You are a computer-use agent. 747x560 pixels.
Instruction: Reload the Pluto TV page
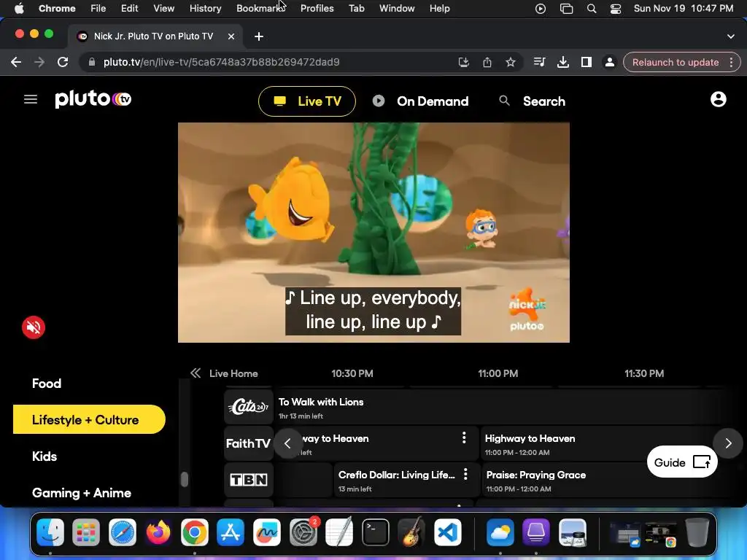(x=63, y=62)
